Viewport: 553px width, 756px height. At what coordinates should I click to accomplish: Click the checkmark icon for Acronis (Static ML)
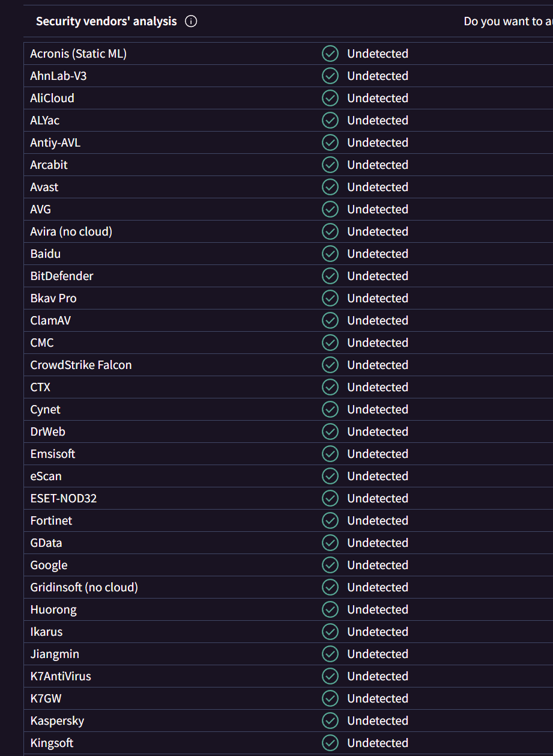click(x=330, y=53)
